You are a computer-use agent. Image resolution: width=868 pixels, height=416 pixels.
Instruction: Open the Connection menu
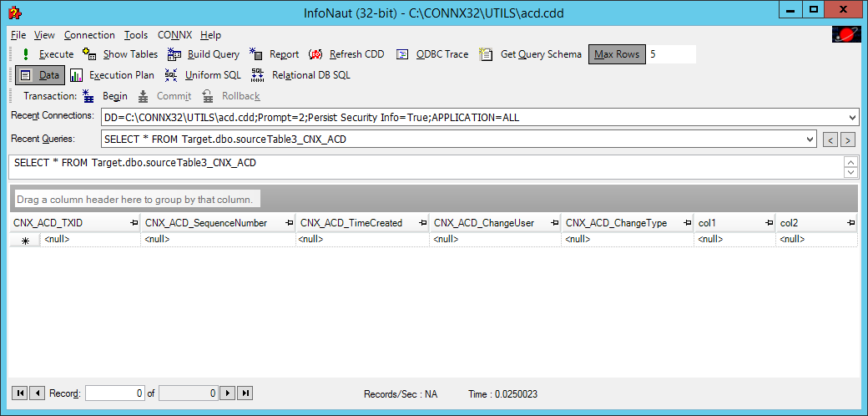click(89, 35)
